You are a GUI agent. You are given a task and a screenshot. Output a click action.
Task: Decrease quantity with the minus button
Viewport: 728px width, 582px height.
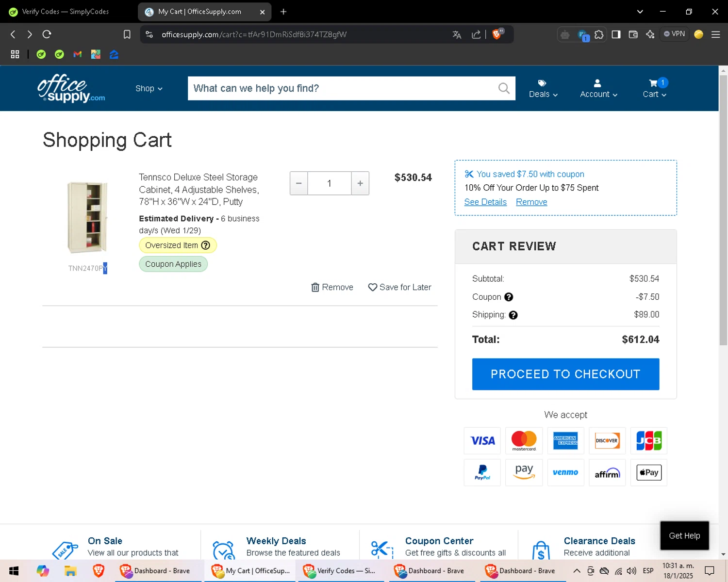(x=299, y=183)
